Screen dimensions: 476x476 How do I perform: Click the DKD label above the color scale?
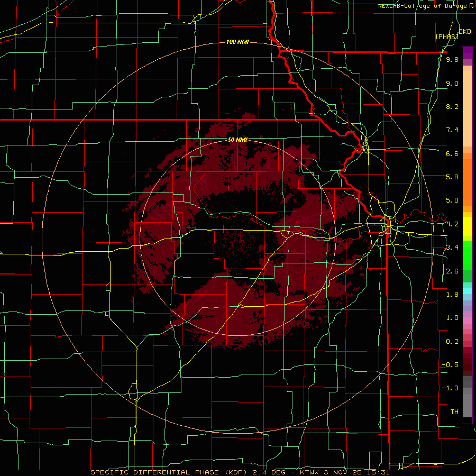[465, 32]
